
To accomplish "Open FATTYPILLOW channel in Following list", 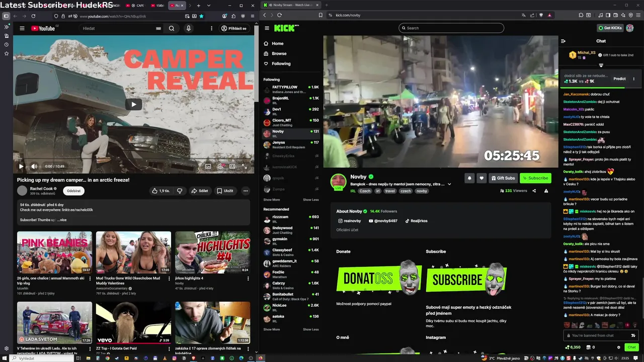I will point(291,89).
